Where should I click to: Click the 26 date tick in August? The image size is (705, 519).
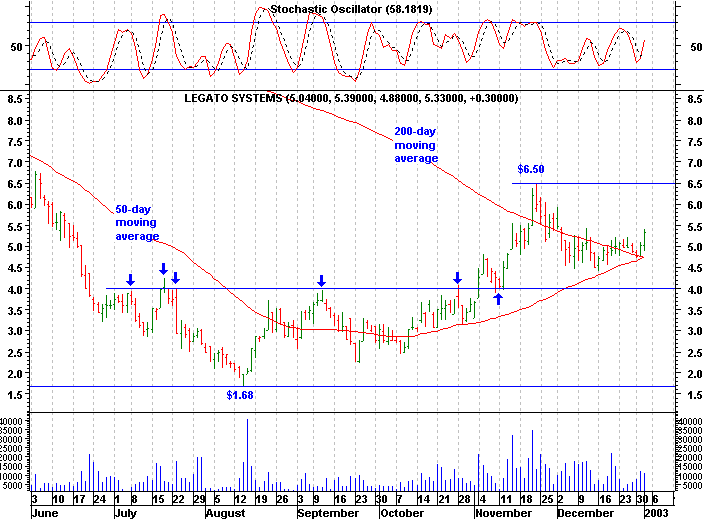click(282, 499)
